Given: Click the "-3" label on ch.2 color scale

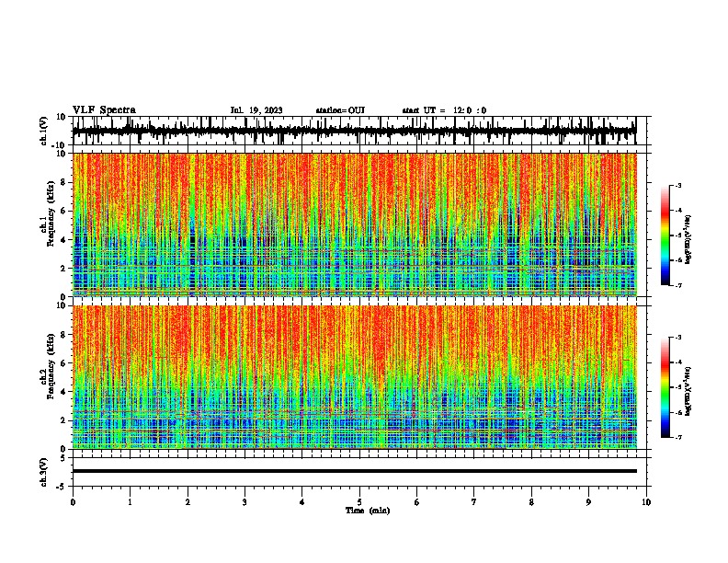Looking at the screenshot, I should click(678, 338).
